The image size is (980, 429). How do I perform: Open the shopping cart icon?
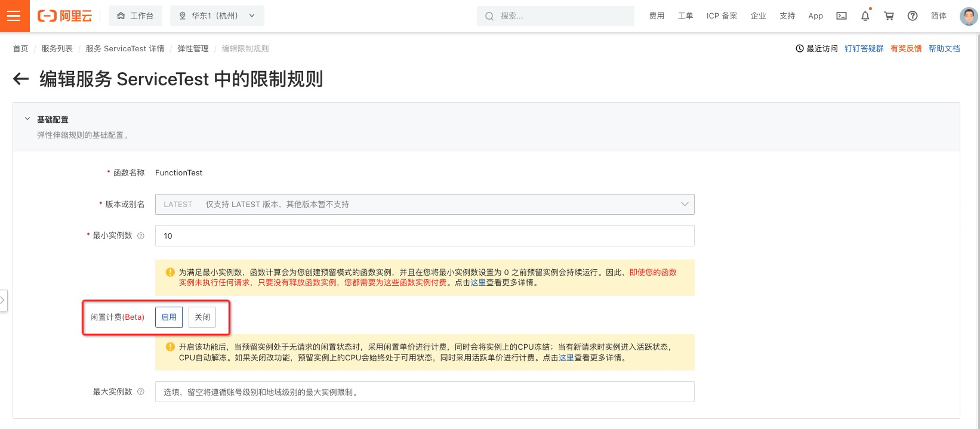click(889, 16)
